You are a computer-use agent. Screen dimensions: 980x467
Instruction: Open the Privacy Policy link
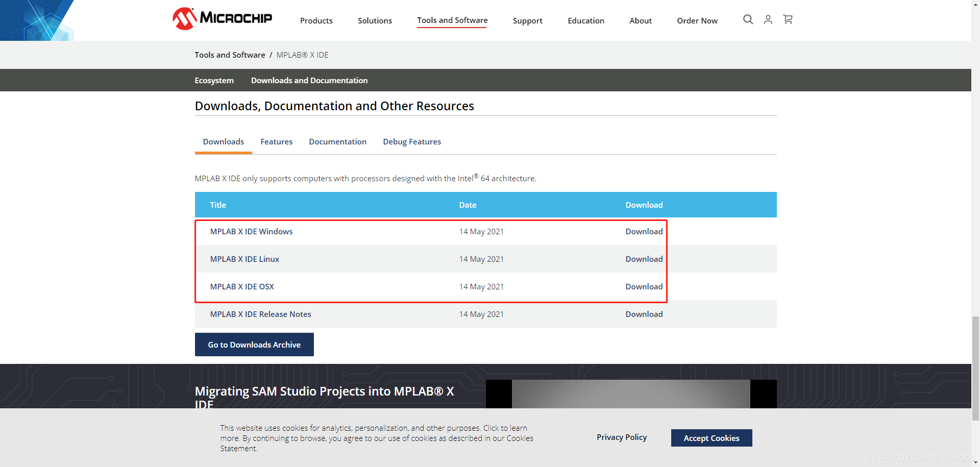tap(622, 437)
